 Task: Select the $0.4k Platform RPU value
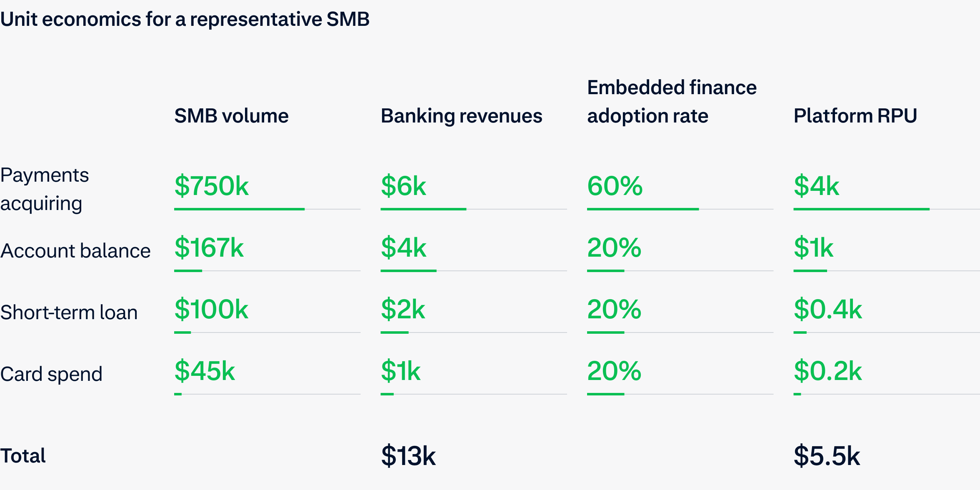tap(827, 309)
